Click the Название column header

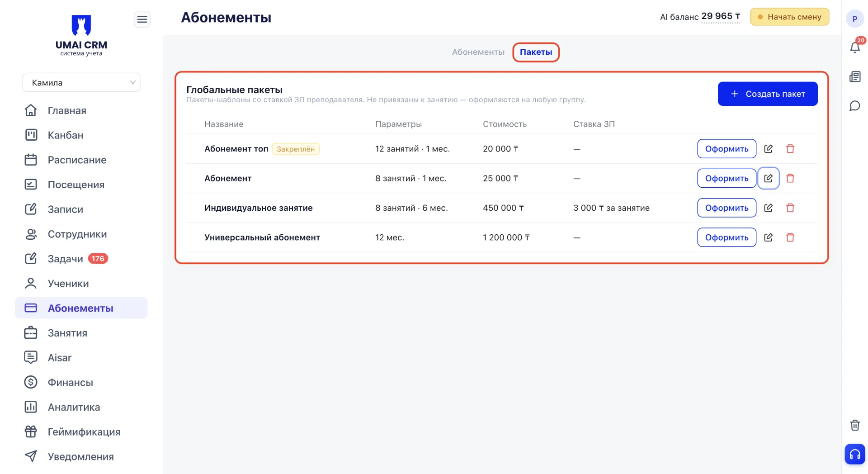[x=224, y=124]
